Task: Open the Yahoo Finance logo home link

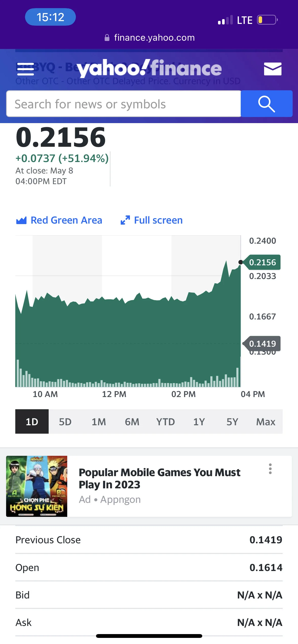Action: point(149,68)
